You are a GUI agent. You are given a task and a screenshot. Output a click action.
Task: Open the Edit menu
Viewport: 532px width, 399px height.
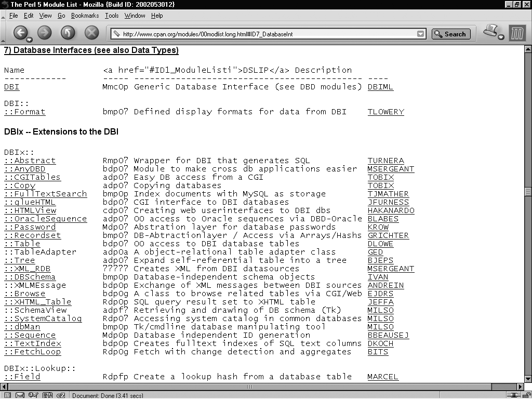click(29, 16)
